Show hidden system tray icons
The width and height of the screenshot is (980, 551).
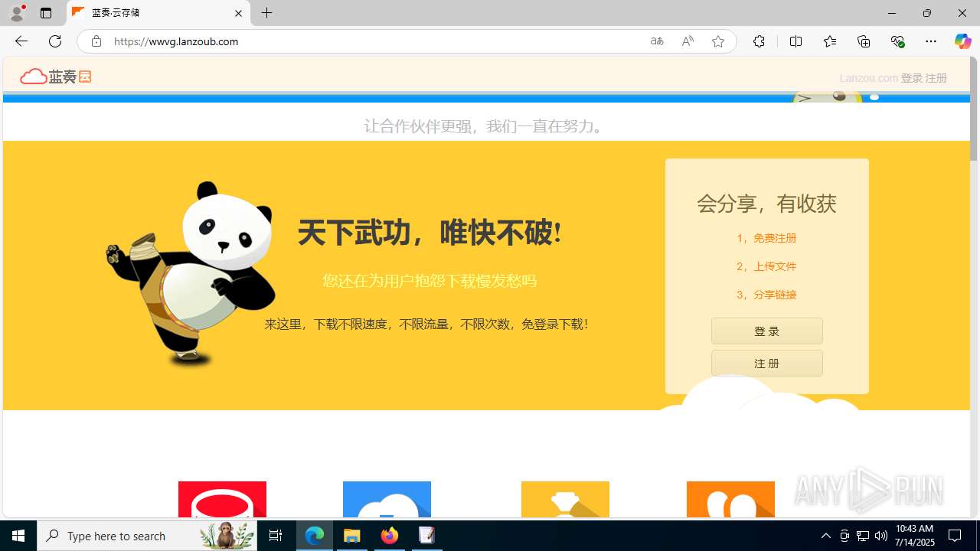tap(825, 536)
